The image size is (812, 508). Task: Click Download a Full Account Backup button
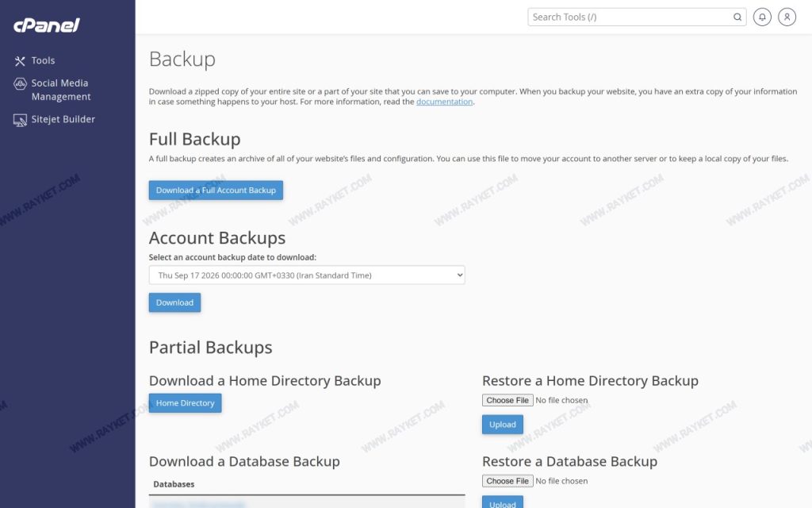point(216,190)
